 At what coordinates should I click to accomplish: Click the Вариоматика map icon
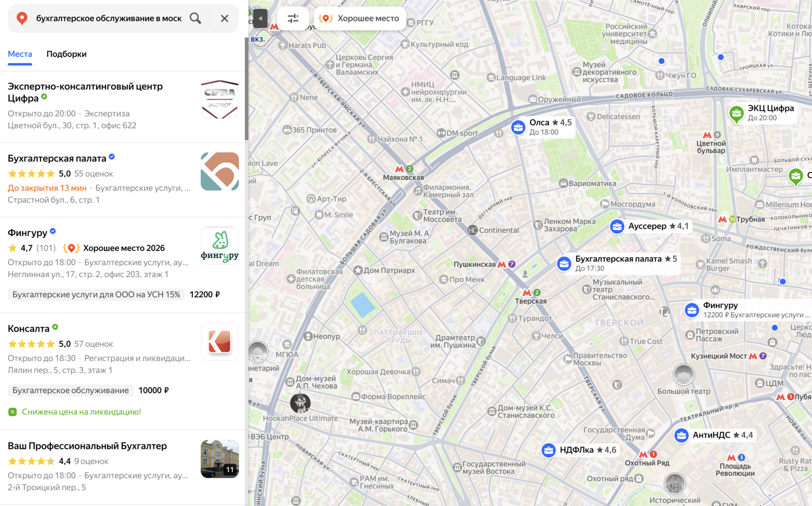pyautogui.click(x=563, y=184)
